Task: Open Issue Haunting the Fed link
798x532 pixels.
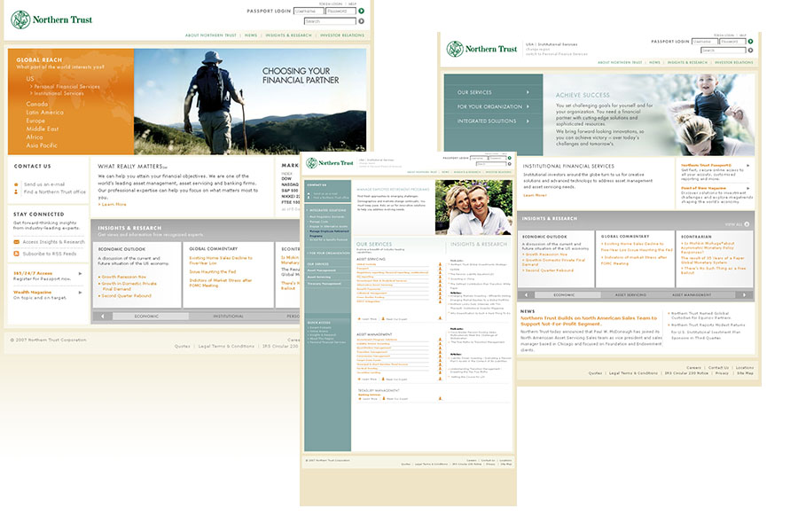Action: point(212,272)
